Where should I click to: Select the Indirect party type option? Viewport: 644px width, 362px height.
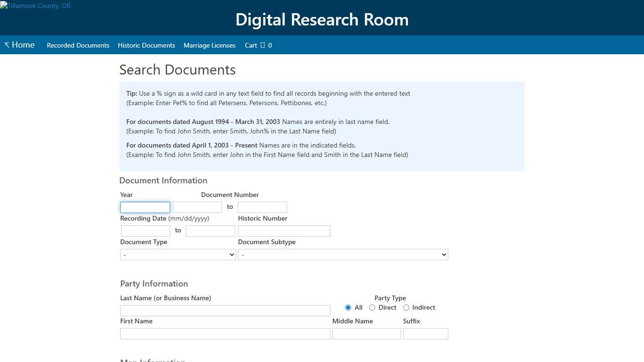pyautogui.click(x=406, y=307)
